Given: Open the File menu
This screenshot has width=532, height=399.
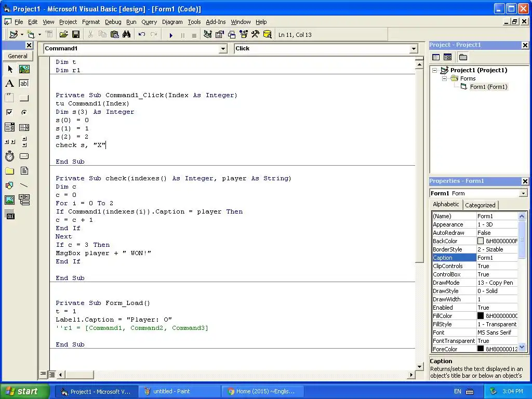Looking at the screenshot, I should 19,22.
